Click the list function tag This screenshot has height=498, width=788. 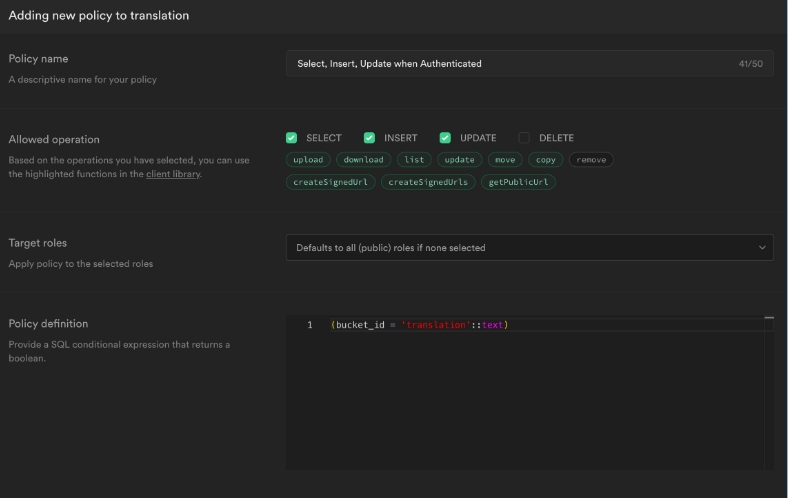[414, 160]
